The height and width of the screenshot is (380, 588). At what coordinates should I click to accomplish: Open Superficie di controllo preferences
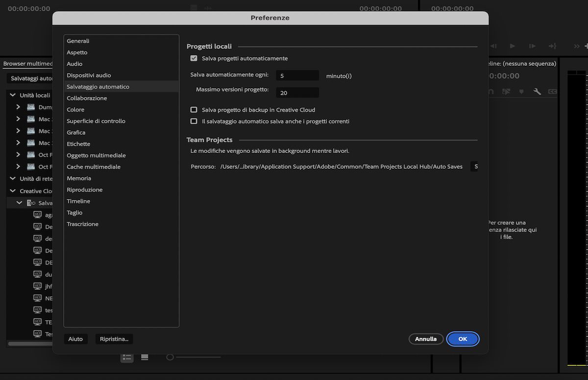pos(121,121)
